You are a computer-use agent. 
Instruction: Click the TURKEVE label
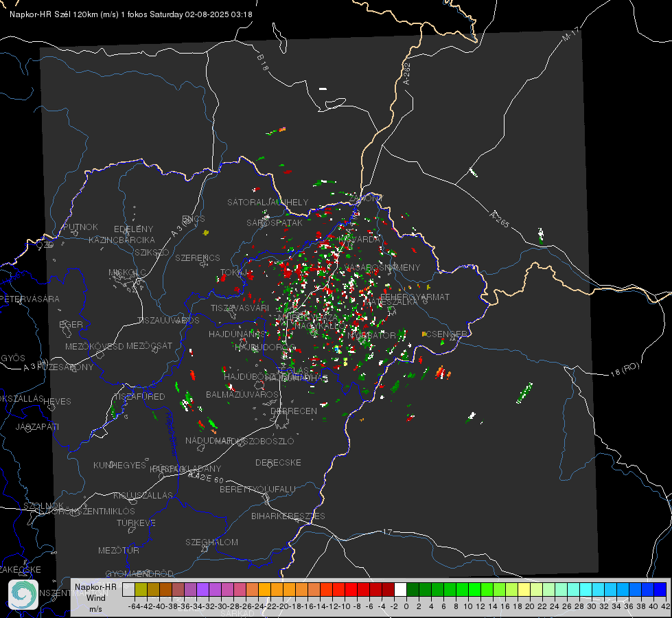coord(136,523)
